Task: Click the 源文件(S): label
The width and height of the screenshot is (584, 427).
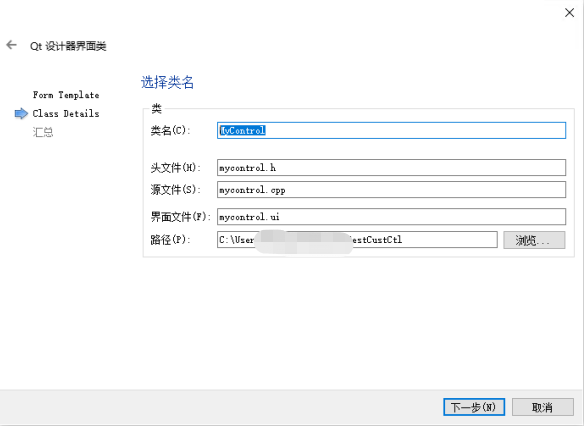Action: (x=175, y=190)
